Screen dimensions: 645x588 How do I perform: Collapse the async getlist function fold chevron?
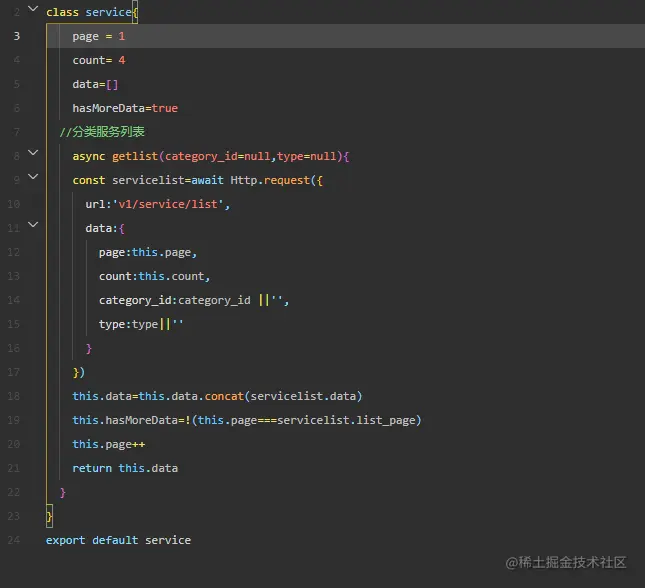(33, 153)
